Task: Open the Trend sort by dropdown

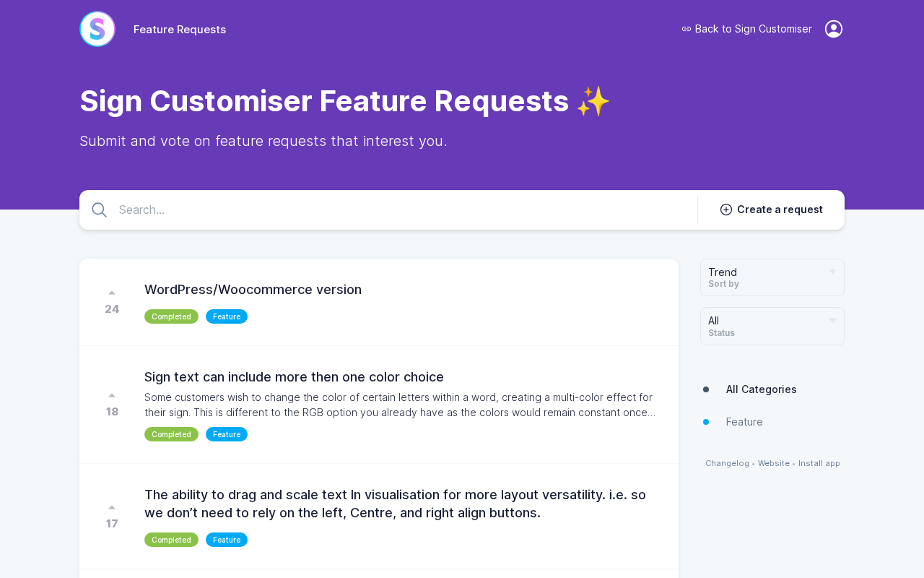Action: [x=772, y=277]
